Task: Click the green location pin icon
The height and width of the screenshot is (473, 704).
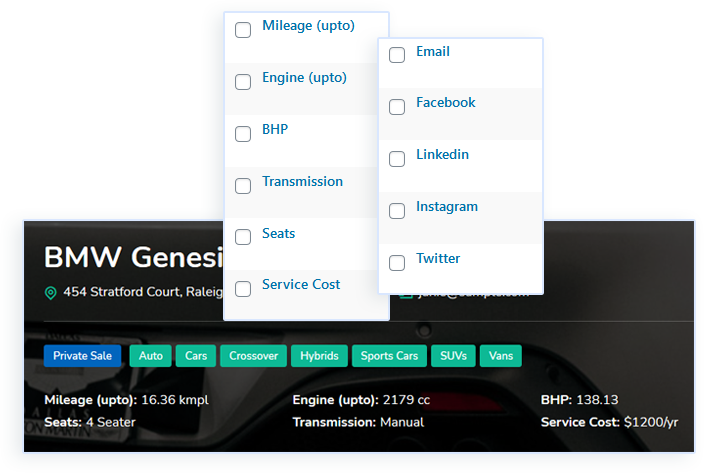Action: pos(51,293)
